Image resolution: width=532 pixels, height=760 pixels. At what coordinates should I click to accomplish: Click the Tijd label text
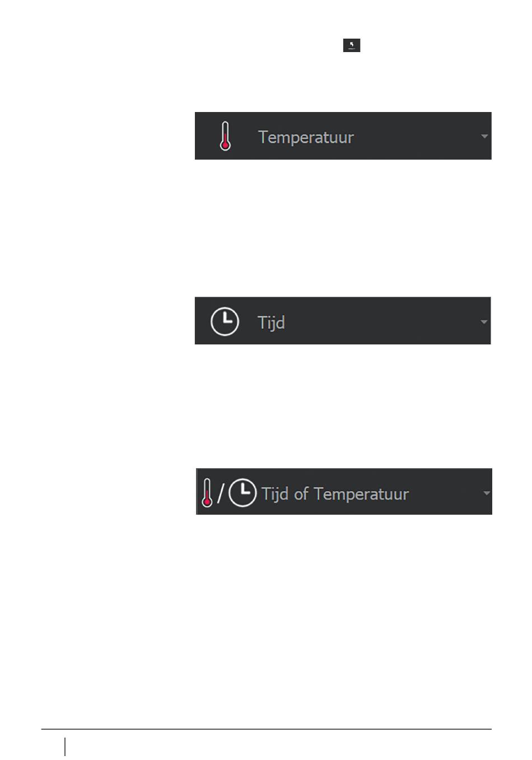point(271,323)
